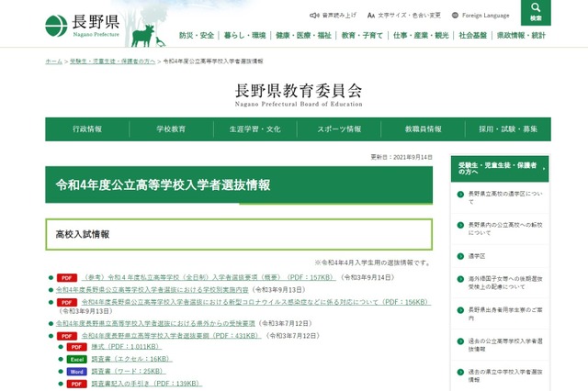Click the Excel icon beside 調査書
Viewport: 588px width, 391px height.
pyautogui.click(x=76, y=359)
